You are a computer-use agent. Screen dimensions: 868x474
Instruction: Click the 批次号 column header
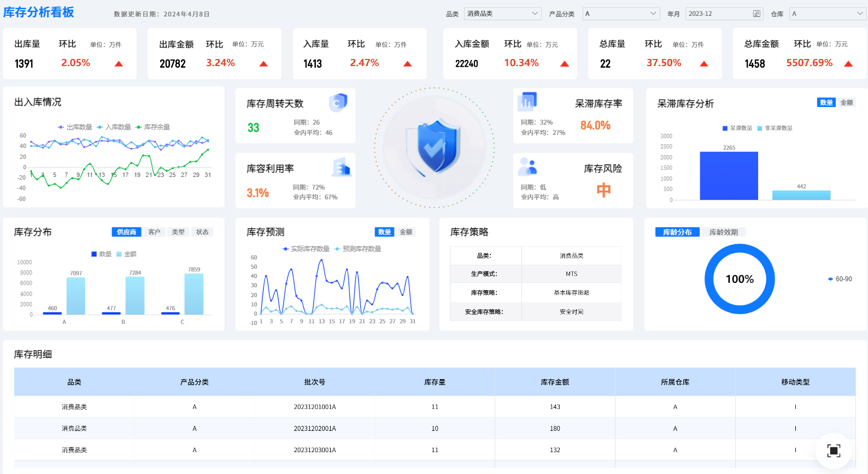pyautogui.click(x=315, y=382)
